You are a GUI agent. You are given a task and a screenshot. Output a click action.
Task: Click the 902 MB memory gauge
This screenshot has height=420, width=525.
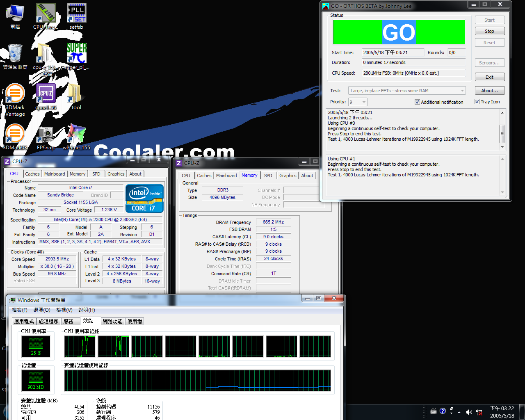(x=36, y=381)
